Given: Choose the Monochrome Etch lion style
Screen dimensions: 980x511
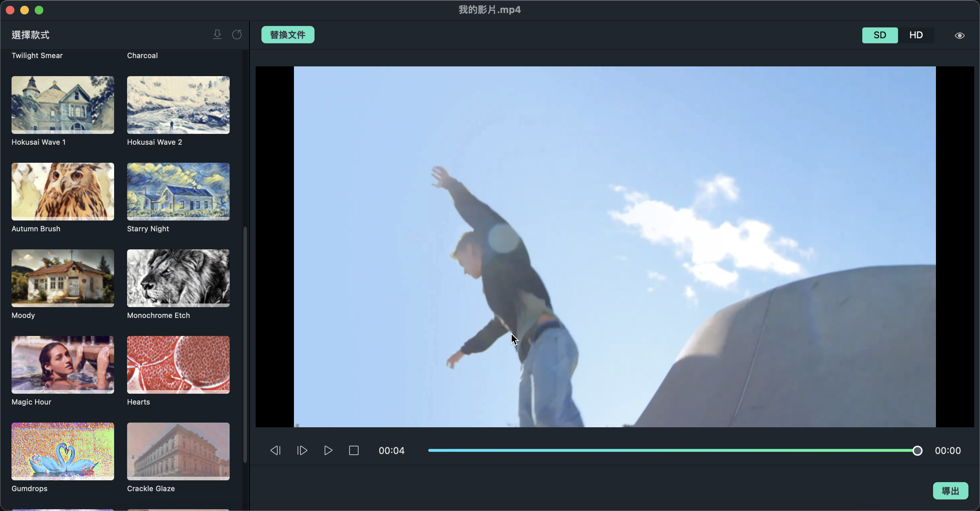Looking at the screenshot, I should [178, 278].
